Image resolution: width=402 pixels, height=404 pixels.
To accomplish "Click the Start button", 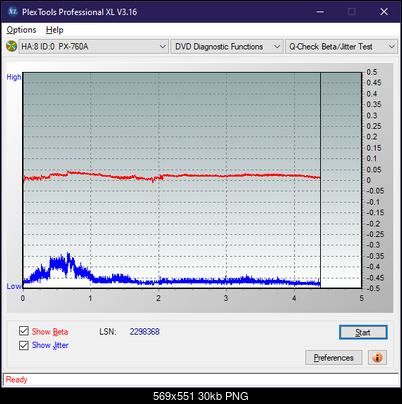I will click(x=363, y=332).
